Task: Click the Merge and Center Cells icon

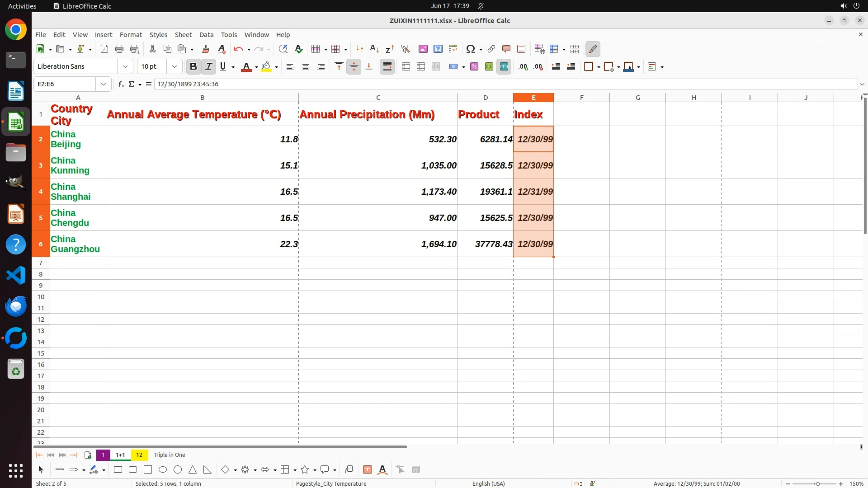Action: tap(406, 66)
